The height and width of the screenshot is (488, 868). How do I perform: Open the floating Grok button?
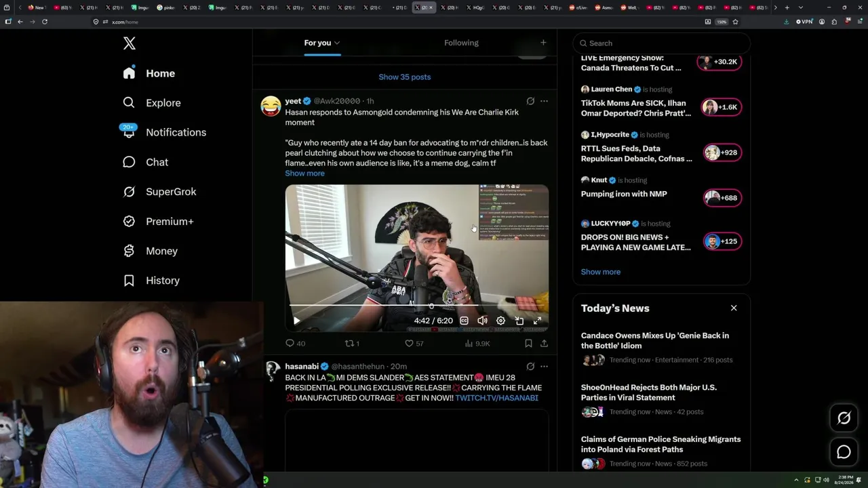(844, 418)
